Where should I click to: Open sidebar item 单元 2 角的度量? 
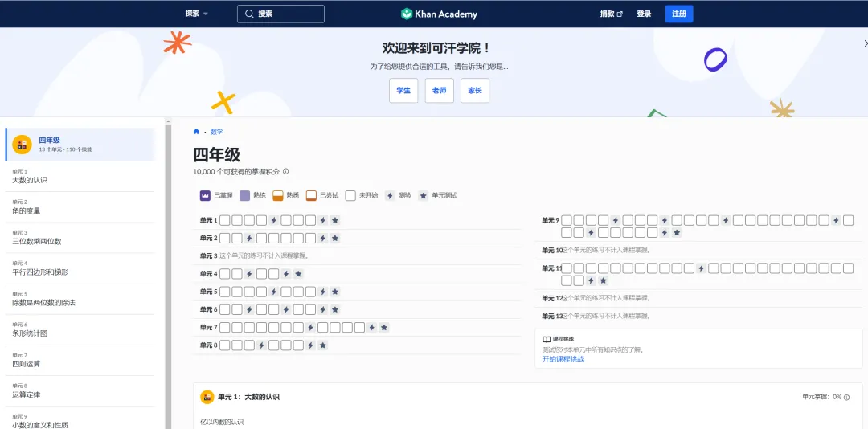point(80,207)
